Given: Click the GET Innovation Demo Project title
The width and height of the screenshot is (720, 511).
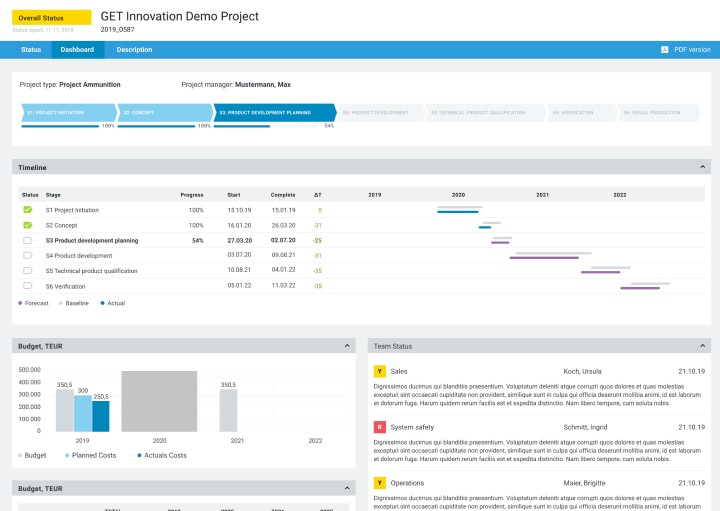Looking at the screenshot, I should 180,16.
